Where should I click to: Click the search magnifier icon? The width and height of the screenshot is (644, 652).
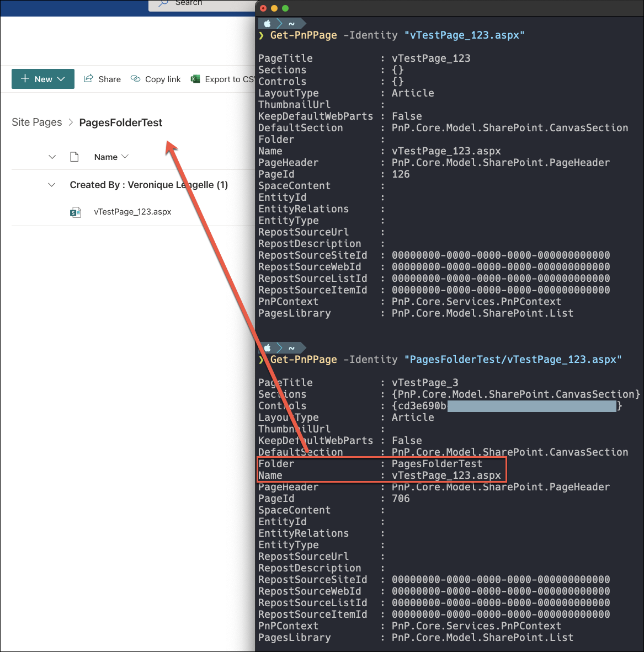point(163,3)
